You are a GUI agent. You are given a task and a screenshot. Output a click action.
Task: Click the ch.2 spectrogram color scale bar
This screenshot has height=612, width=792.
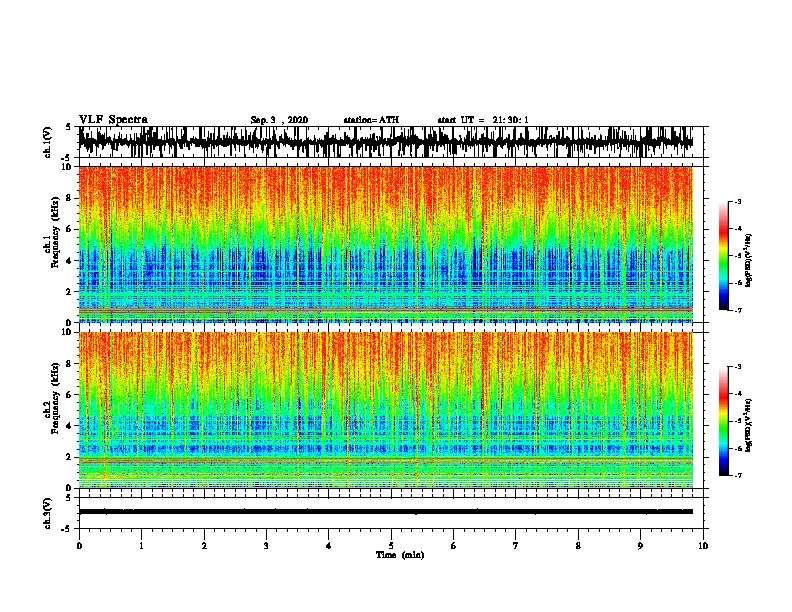724,421
